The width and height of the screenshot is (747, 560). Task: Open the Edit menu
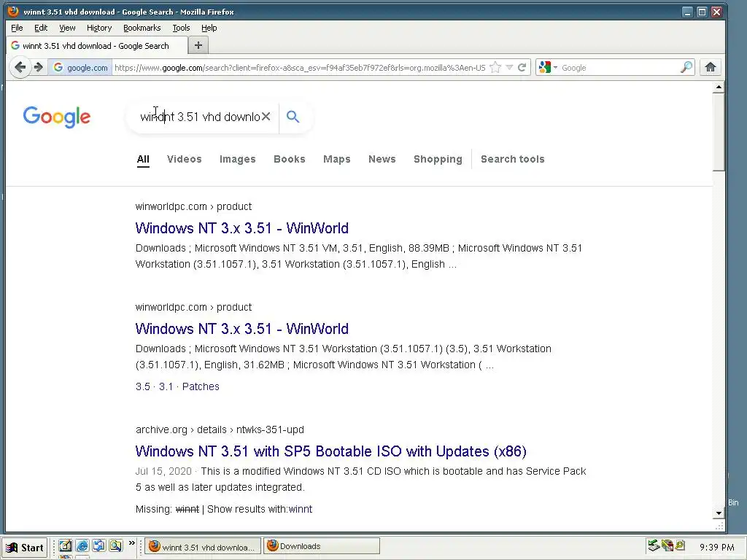(41, 28)
